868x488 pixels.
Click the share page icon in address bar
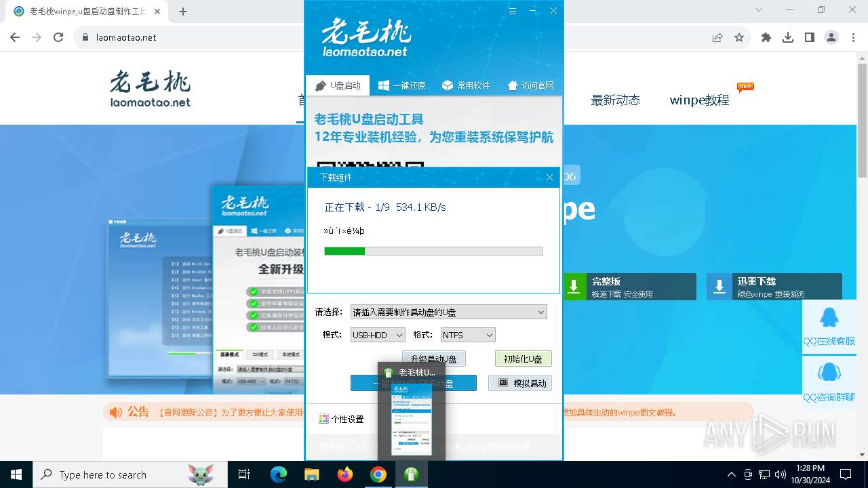[717, 37]
